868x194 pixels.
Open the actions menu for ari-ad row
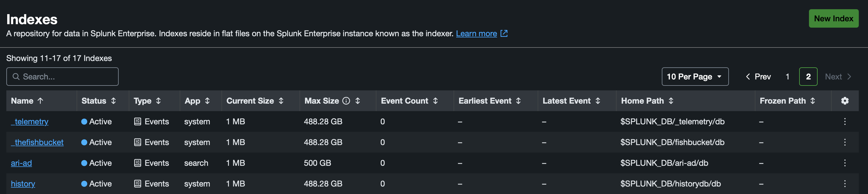(x=844, y=163)
